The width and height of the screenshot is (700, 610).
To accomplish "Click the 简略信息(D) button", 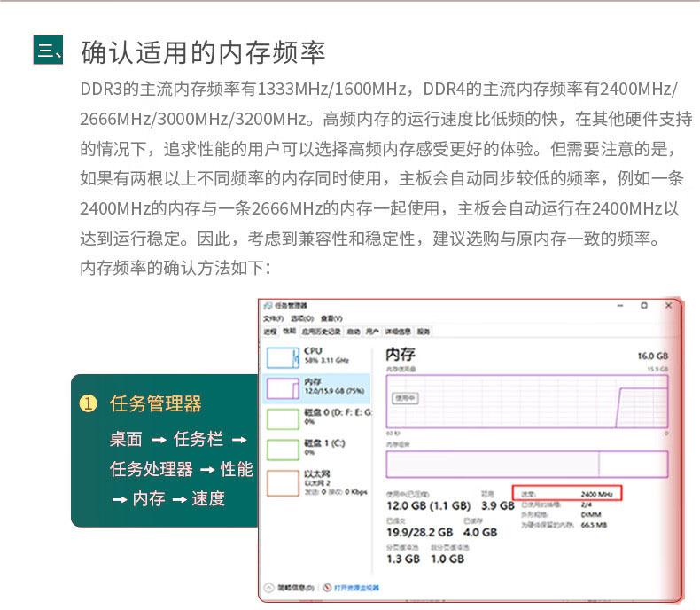I will [296, 588].
